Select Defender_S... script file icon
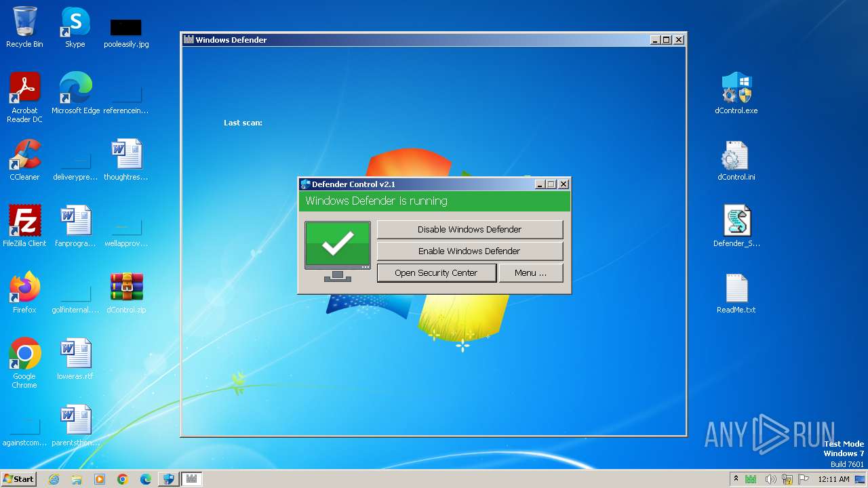Viewport: 868px width, 488px height. pyautogui.click(x=736, y=226)
